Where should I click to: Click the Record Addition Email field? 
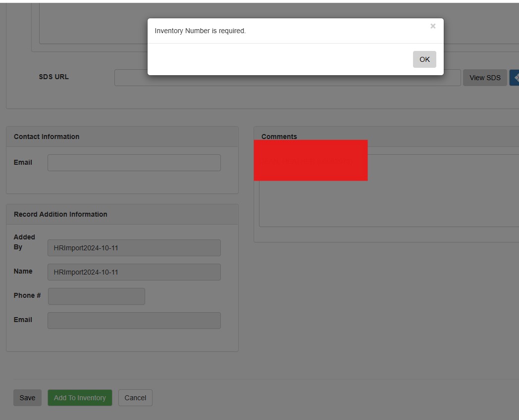(x=134, y=321)
